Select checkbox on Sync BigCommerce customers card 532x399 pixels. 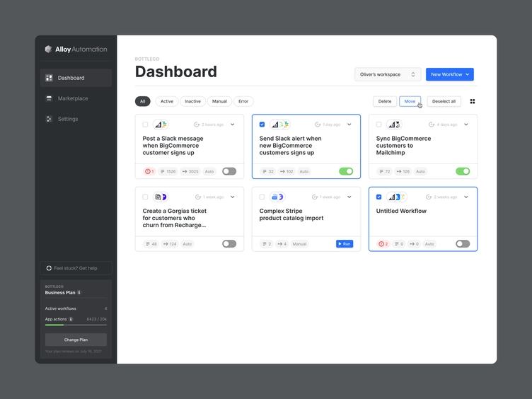pyautogui.click(x=378, y=125)
